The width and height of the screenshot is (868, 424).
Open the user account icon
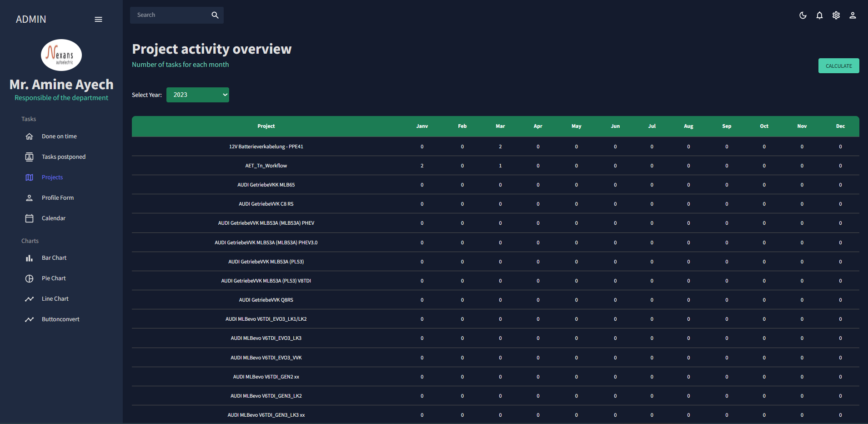[853, 15]
